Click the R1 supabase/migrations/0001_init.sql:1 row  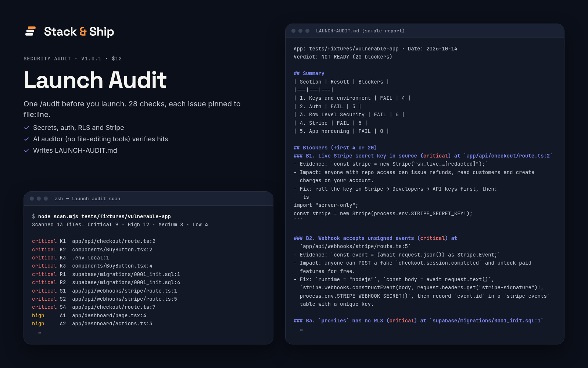106,274
